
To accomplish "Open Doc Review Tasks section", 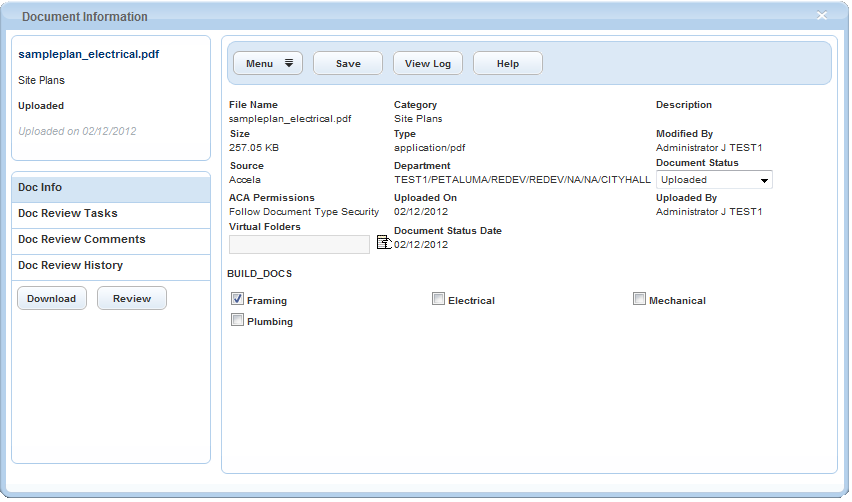I will (x=110, y=214).
